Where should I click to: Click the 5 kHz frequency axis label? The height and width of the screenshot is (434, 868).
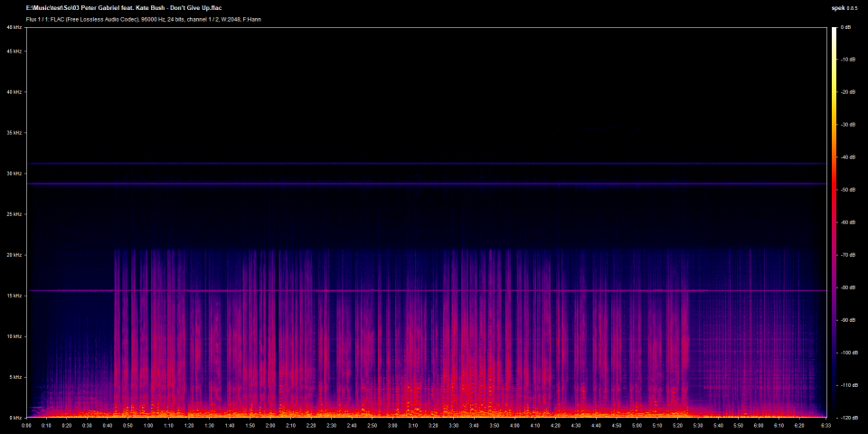click(x=16, y=377)
